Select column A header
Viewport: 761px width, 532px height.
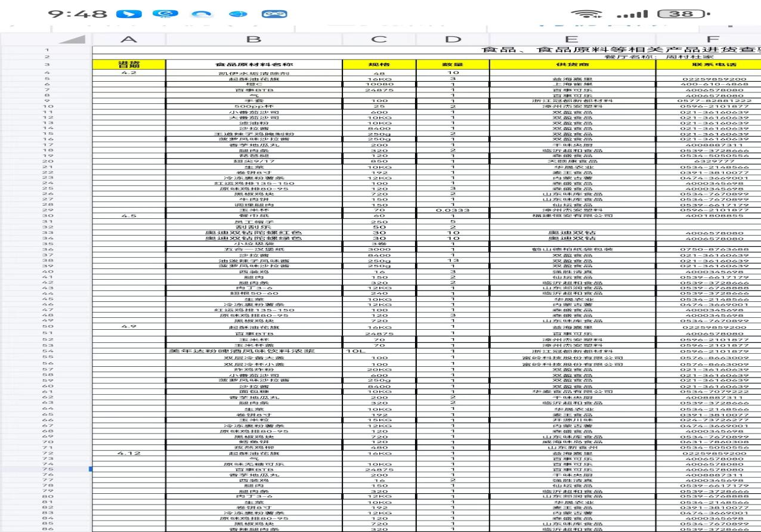[x=129, y=39]
